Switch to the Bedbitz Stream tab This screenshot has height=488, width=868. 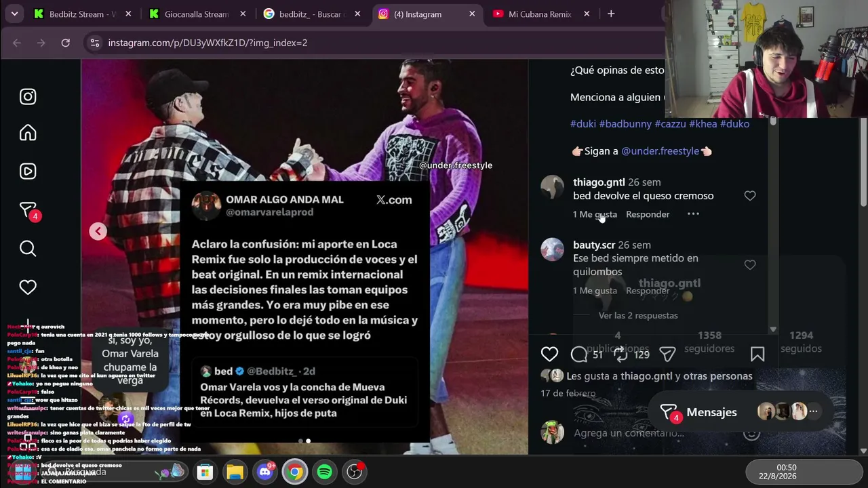(x=83, y=14)
